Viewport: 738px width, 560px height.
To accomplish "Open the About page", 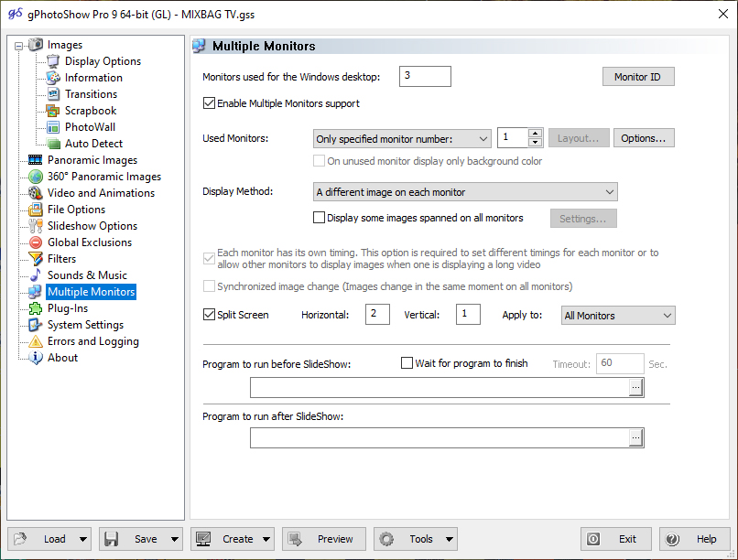I will pyautogui.click(x=62, y=358).
